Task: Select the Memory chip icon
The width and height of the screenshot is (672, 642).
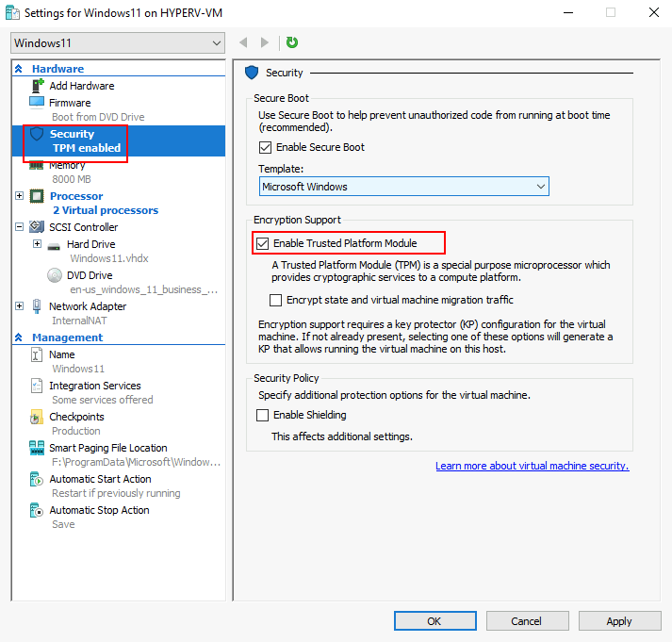Action: coord(37,165)
